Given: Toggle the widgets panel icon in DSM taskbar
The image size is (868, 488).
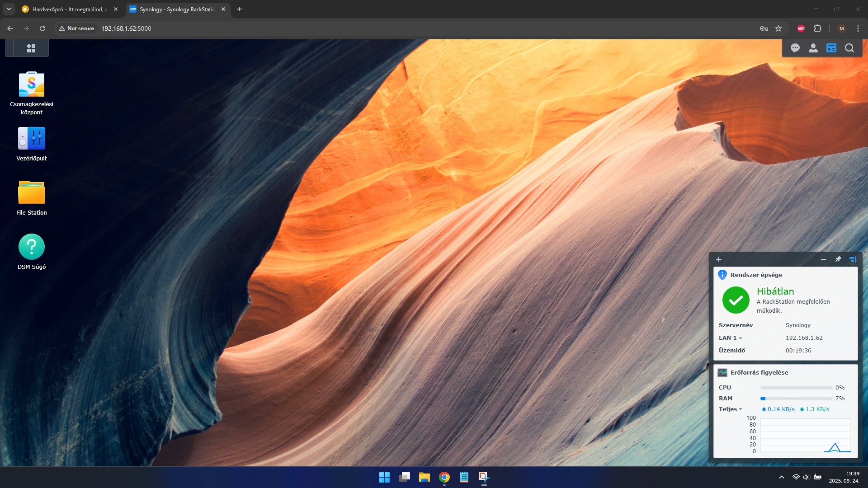Looking at the screenshot, I should 831,48.
